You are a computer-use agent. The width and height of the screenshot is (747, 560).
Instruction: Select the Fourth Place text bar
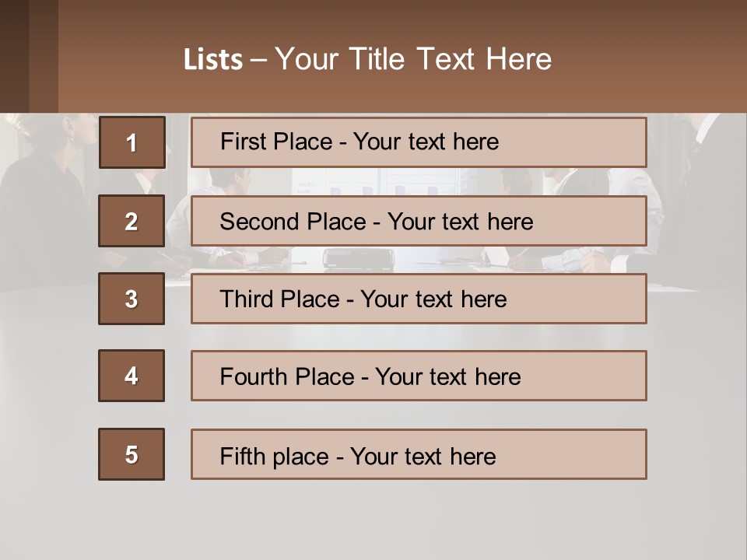pyautogui.click(x=419, y=376)
